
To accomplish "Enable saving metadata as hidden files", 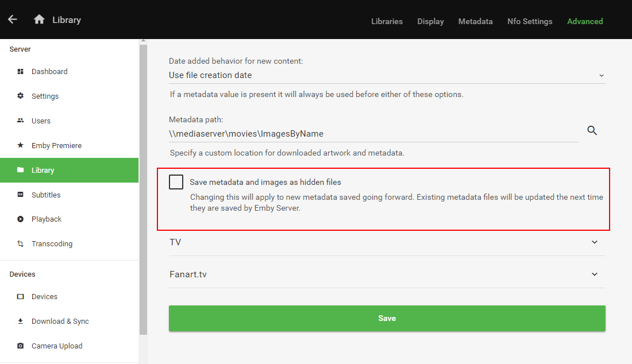I will click(176, 182).
